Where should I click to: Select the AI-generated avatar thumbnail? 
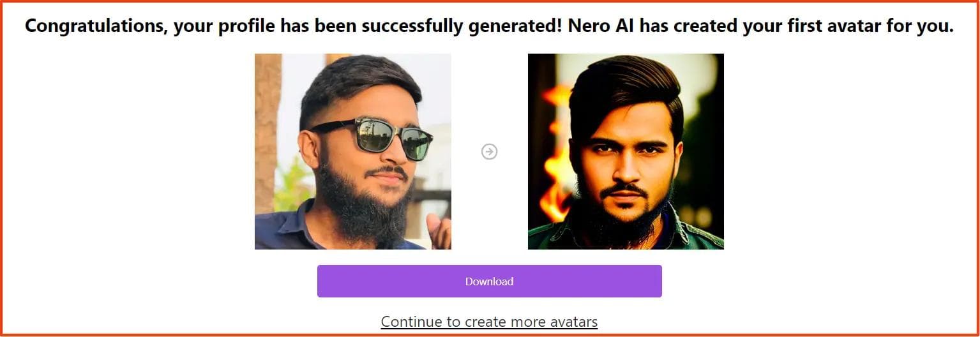(626, 151)
